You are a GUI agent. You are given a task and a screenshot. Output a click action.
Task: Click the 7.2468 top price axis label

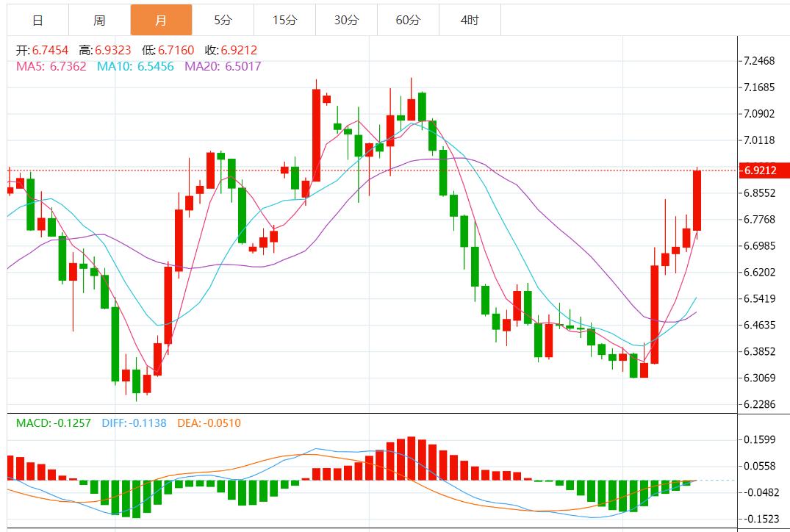[x=759, y=61]
